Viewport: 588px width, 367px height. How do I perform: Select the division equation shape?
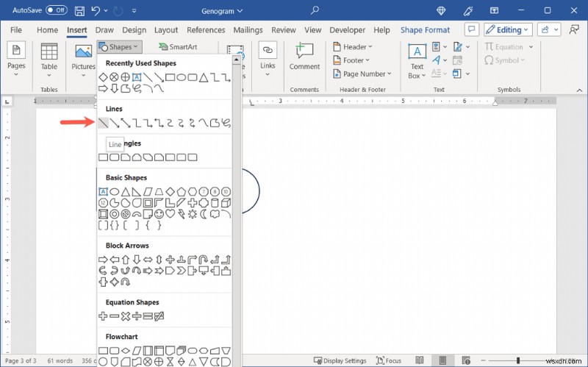pyautogui.click(x=137, y=316)
